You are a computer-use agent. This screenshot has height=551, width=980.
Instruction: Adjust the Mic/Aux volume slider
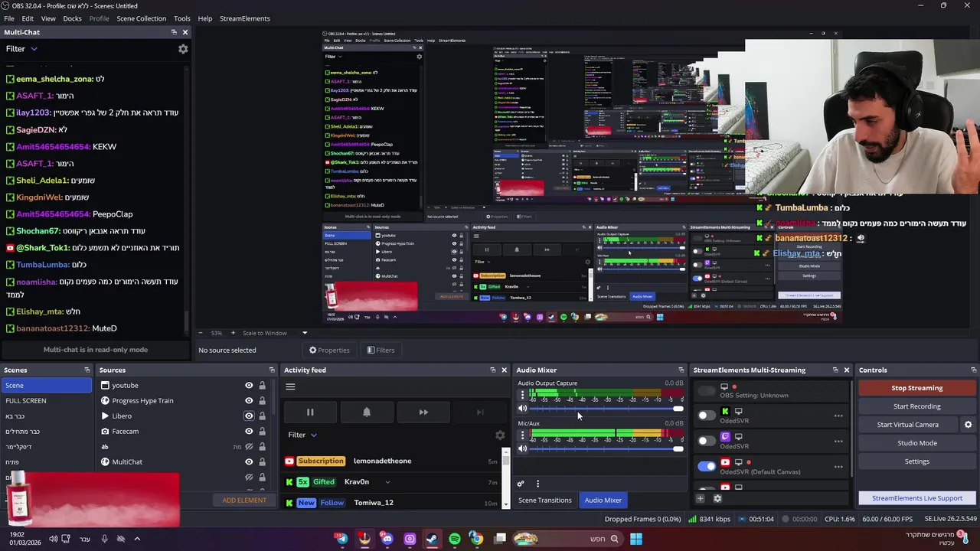(606, 448)
